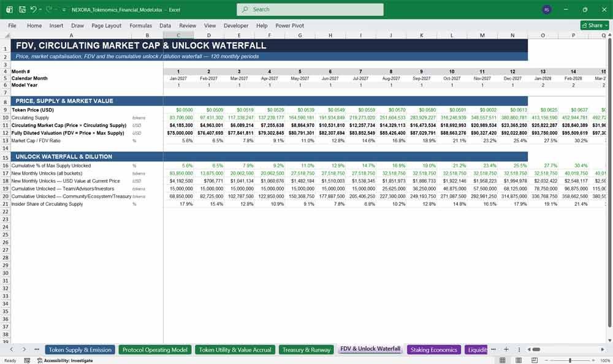The image size is (613, 364).
Task: Save the workbook using the save icon
Action: [x=22, y=9]
